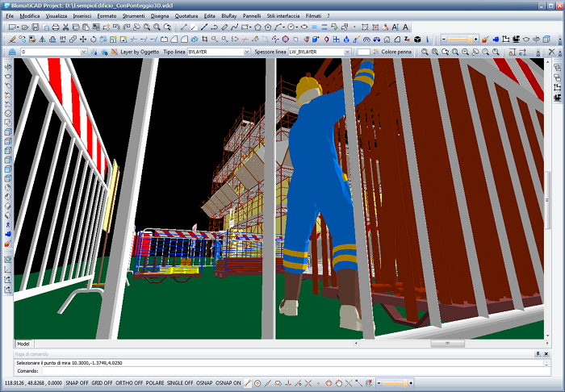565x392 pixels.
Task: Click the Save file toolbar icon
Action: [36, 27]
